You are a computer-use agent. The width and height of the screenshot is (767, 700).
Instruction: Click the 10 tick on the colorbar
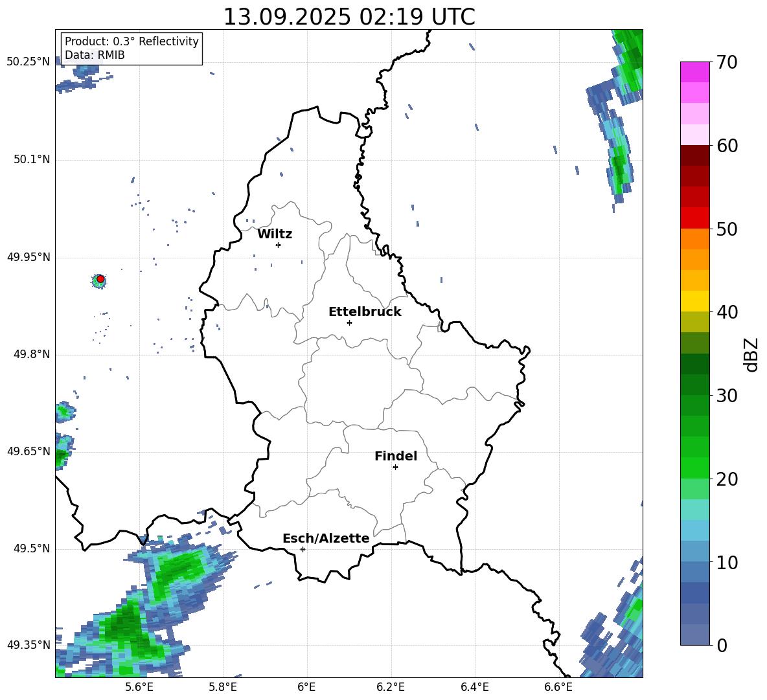click(727, 563)
